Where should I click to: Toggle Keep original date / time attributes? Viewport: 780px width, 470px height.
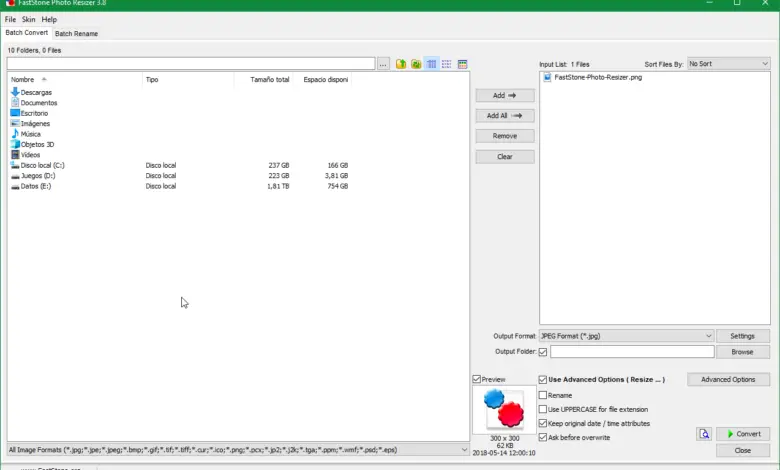tap(543, 423)
